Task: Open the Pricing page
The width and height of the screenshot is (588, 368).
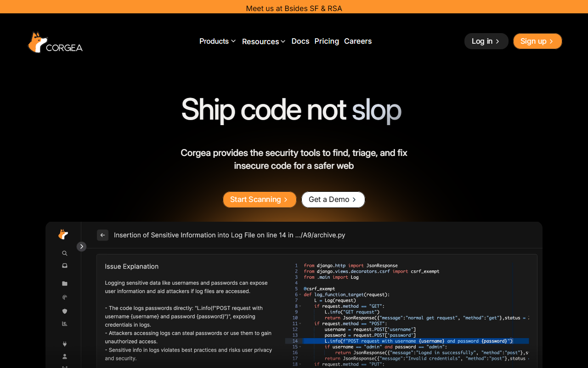Action: point(327,41)
